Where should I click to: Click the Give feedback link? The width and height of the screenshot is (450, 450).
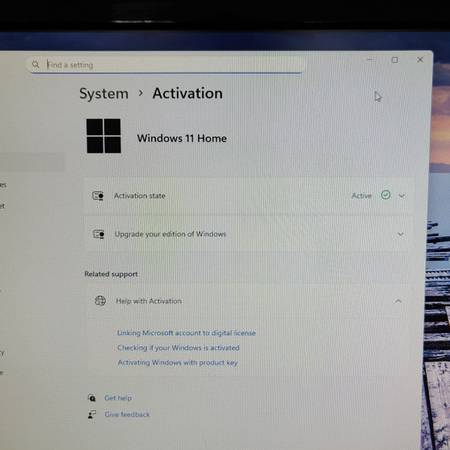pos(127,414)
